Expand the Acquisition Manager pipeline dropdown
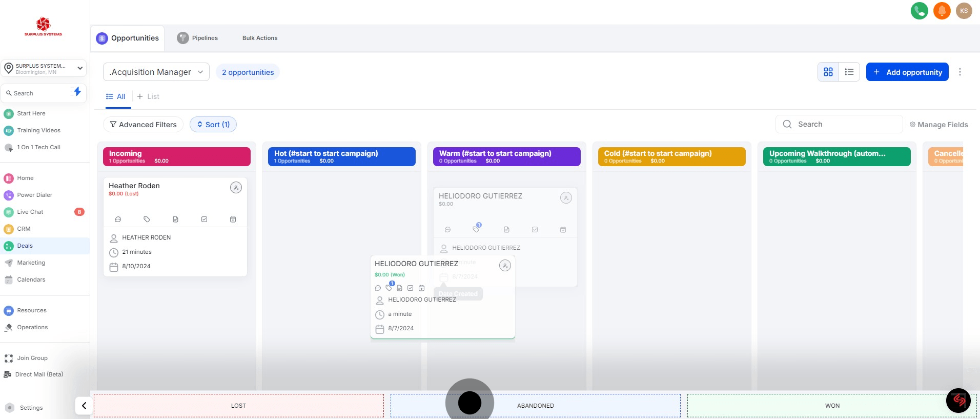The height and width of the screenshot is (419, 980). pyautogui.click(x=156, y=72)
